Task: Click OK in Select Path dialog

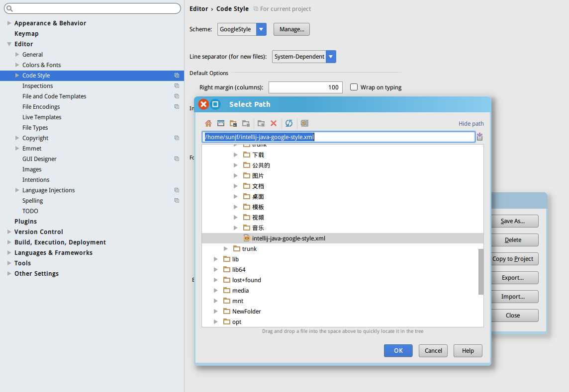Action: pos(398,351)
